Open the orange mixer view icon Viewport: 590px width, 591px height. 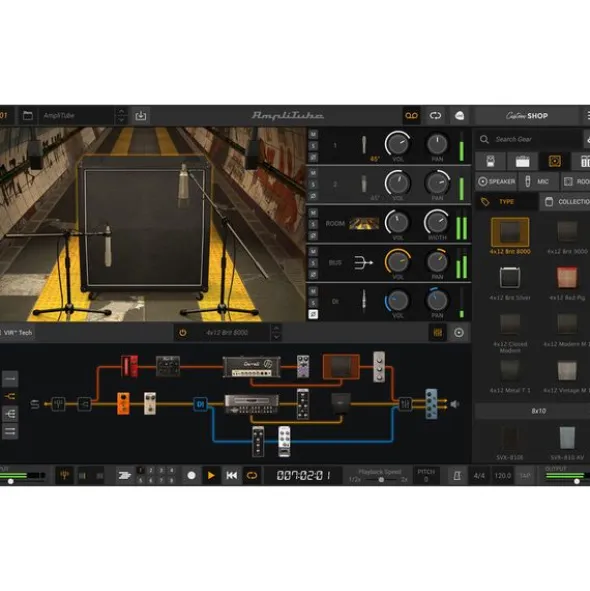tap(438, 332)
